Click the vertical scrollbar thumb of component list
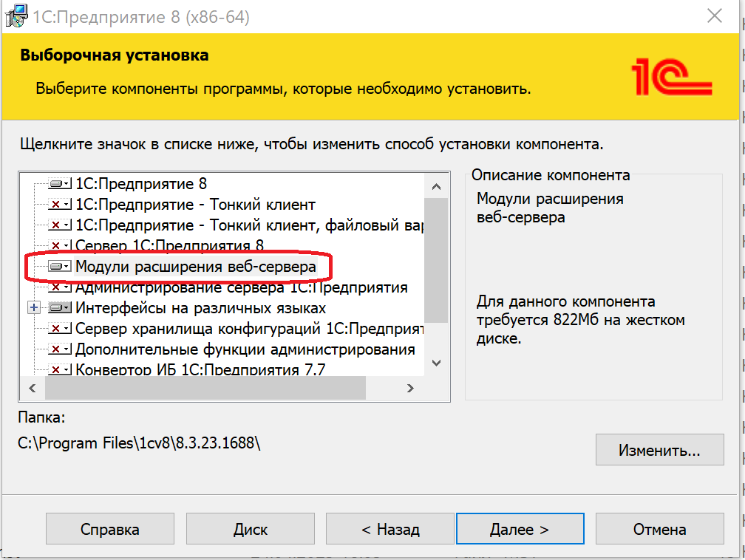This screenshot has height=560, width=745. coord(436,260)
